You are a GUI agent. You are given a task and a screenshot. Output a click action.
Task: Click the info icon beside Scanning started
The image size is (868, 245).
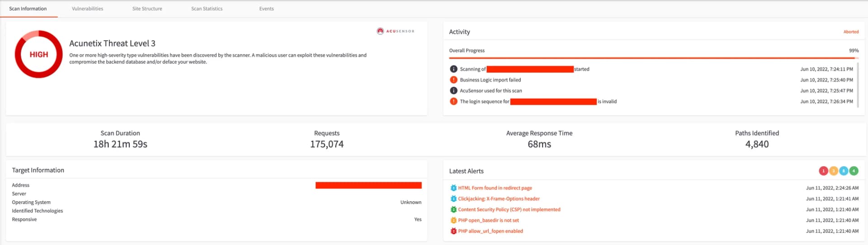(453, 69)
